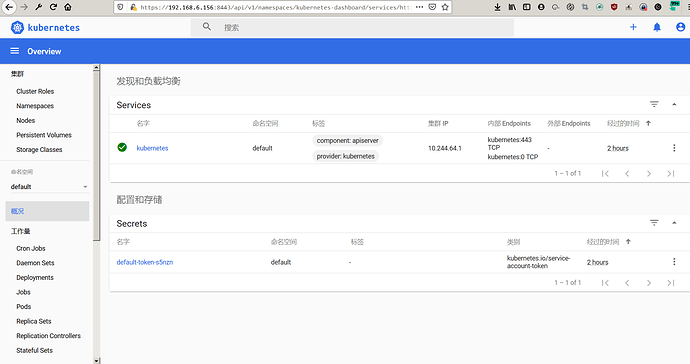
Task: Open Stateful Sets in sidebar
Action: (34, 350)
